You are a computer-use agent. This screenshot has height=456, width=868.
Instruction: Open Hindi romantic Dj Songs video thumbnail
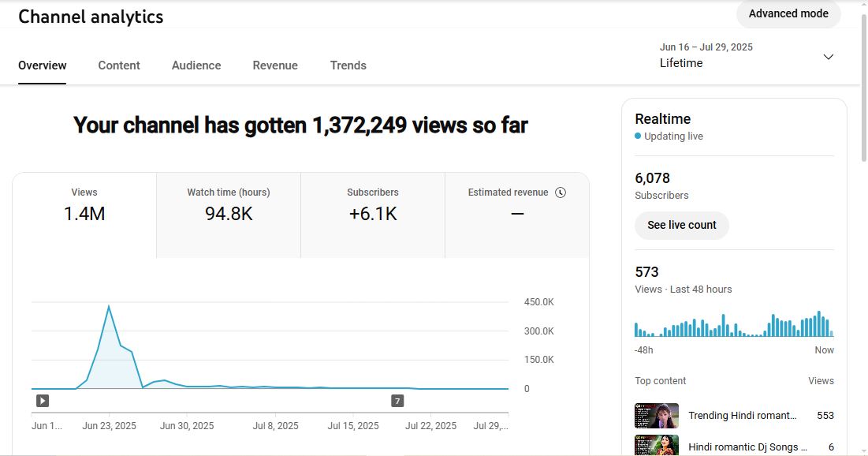point(657,445)
